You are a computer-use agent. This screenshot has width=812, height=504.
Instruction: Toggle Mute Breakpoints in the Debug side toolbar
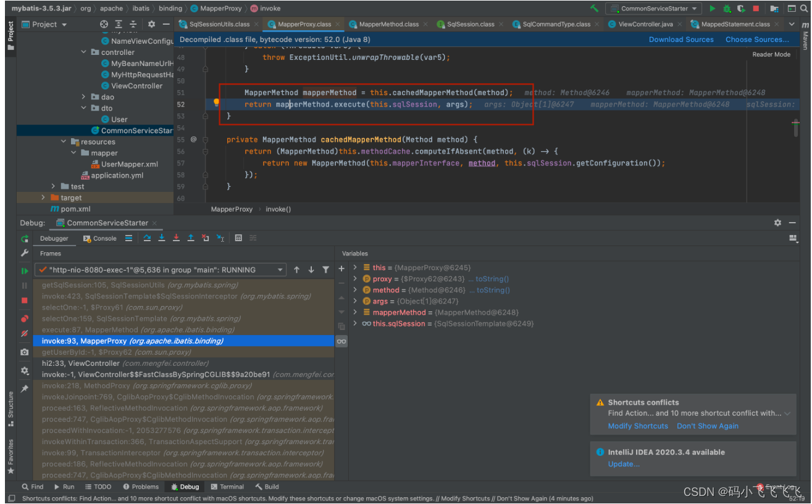coord(25,333)
